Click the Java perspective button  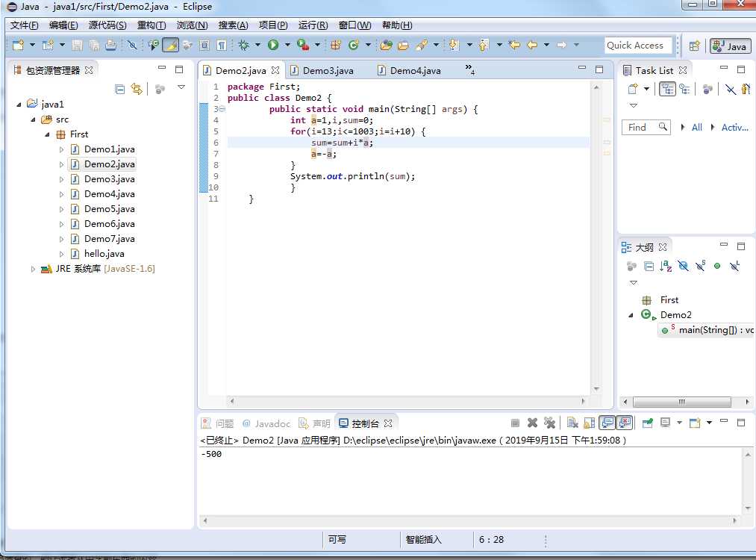730,46
